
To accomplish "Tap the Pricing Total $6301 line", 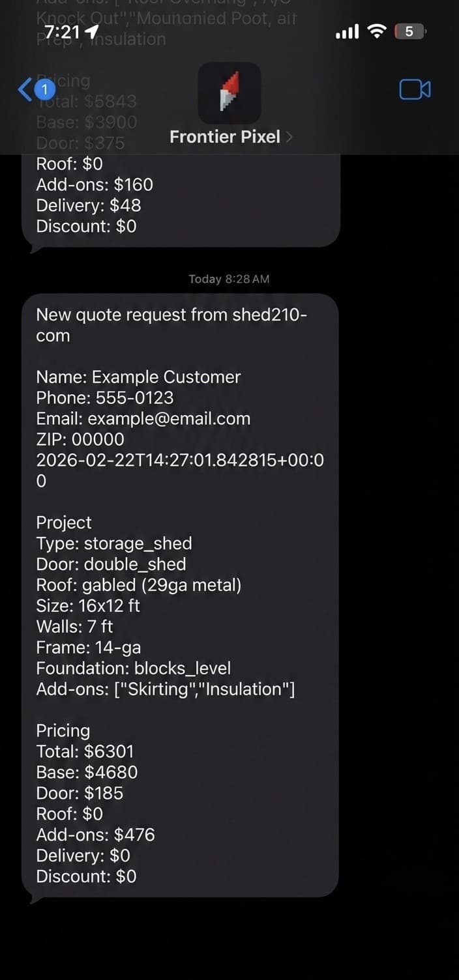I will coord(85,751).
